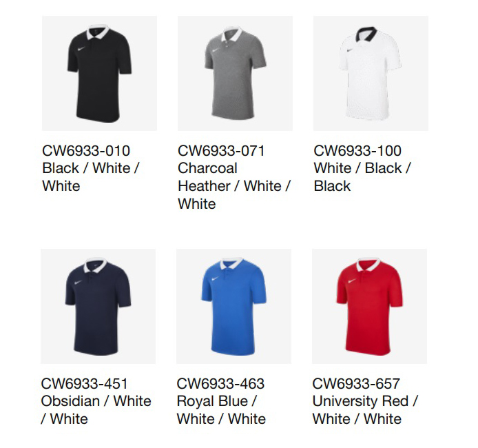This screenshot has height=448, width=478.
Task: Select the obsidian navy polo image
Action: pos(98,306)
